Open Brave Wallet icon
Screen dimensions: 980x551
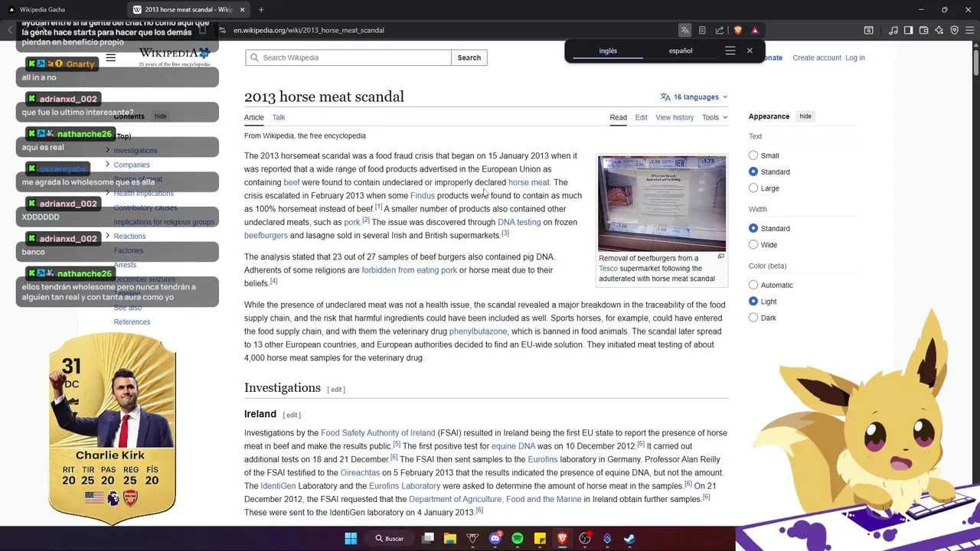point(924,30)
